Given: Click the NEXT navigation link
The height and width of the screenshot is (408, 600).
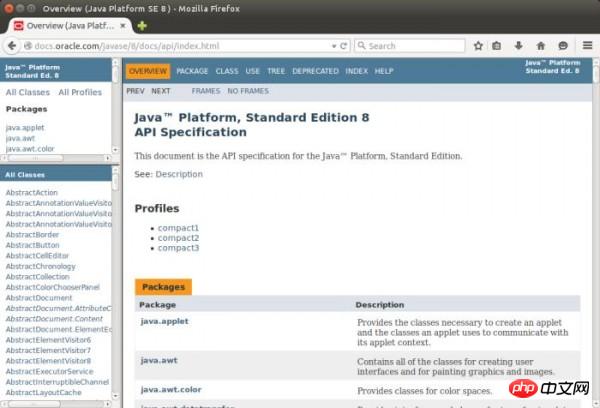Looking at the screenshot, I should [161, 91].
